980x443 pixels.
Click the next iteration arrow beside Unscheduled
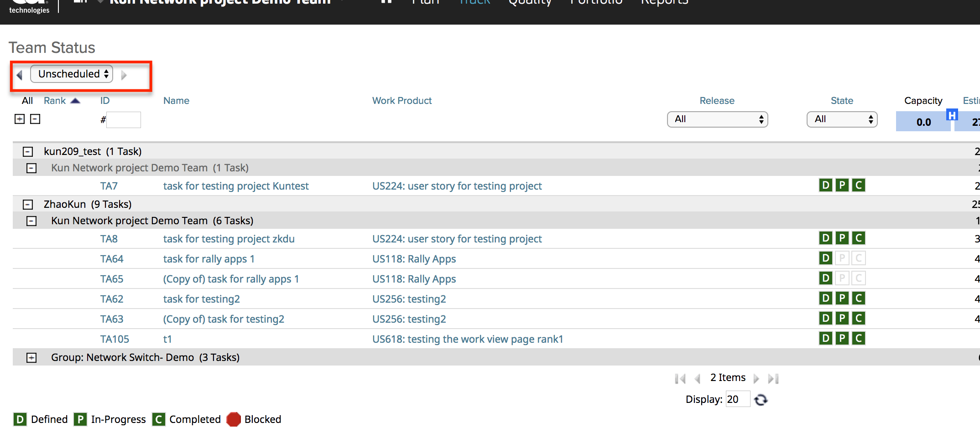124,75
